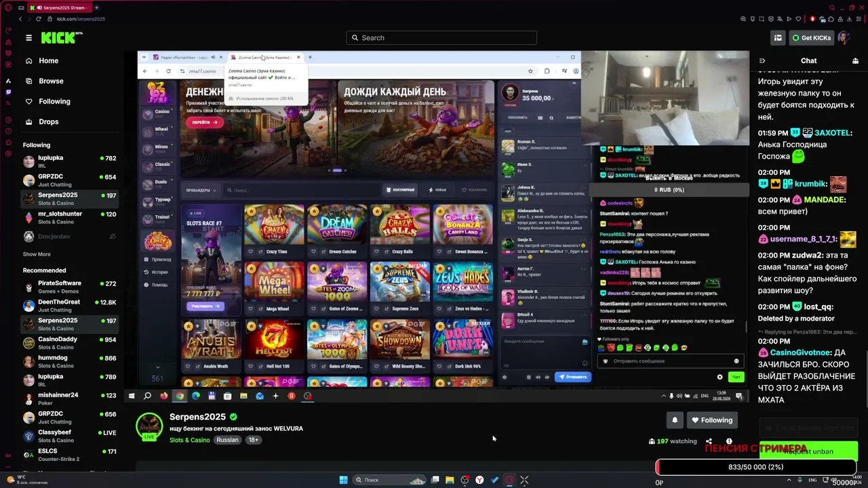This screenshot has height=488, width=868.
Task: Go back in the Opera browser
Action: point(20,19)
